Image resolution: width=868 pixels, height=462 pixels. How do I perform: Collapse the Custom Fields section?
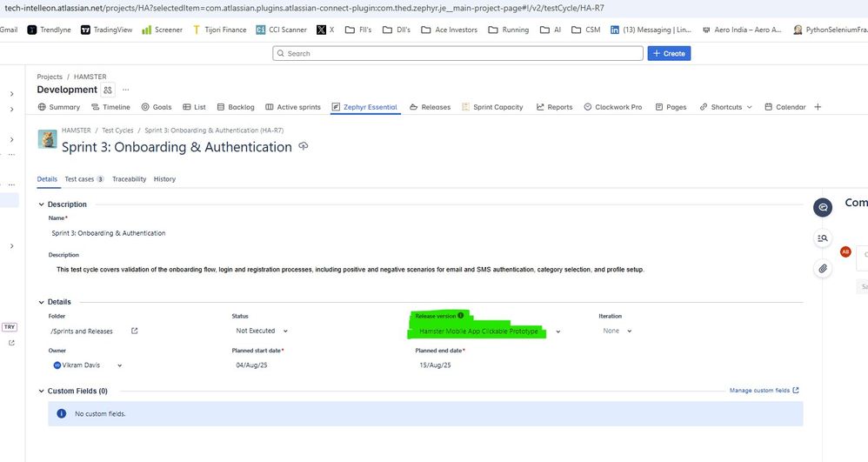(41, 392)
